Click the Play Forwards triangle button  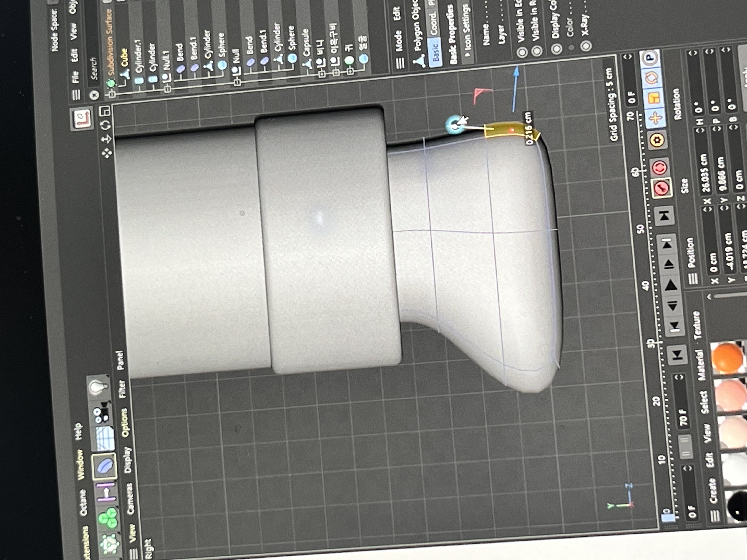671,286
